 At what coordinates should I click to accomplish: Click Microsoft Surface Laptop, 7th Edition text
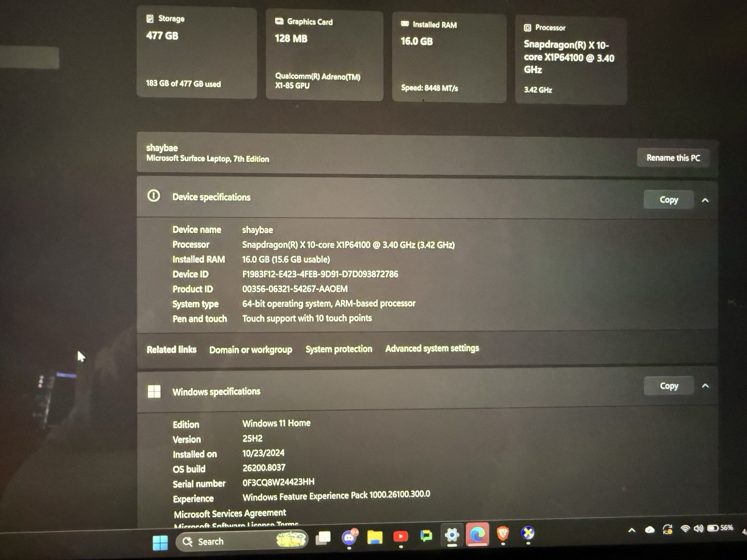208,159
